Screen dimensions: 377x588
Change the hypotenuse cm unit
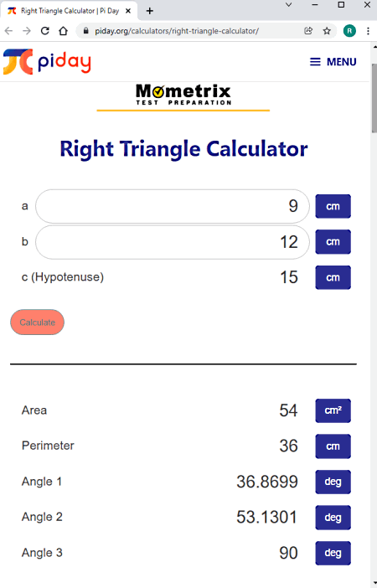pyautogui.click(x=333, y=277)
